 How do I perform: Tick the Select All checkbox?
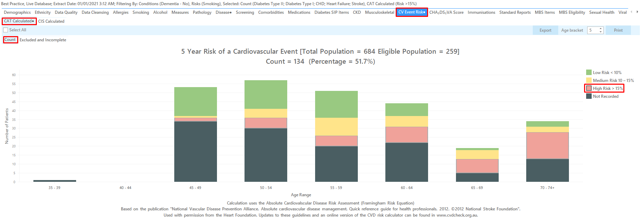[x=6, y=30]
